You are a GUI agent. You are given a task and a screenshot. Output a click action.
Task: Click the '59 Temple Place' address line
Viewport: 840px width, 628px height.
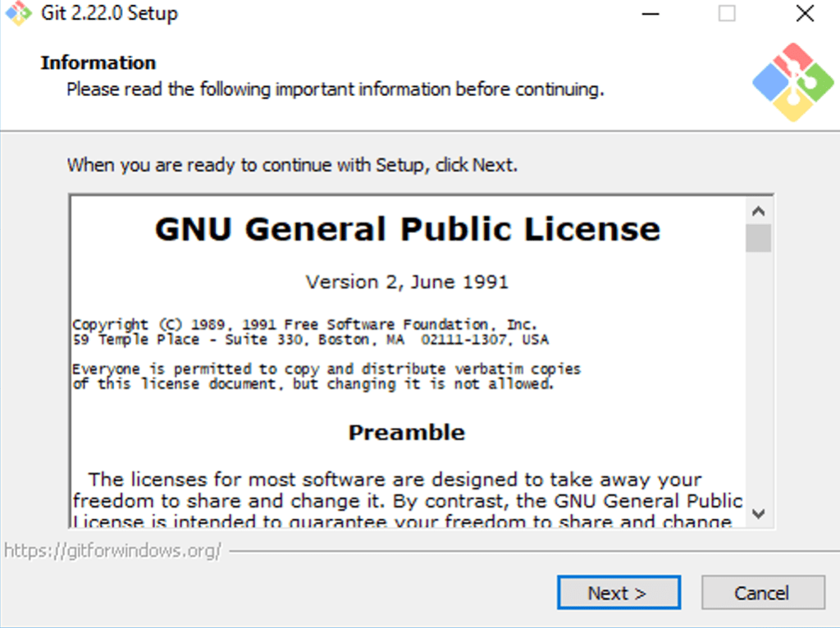(x=311, y=340)
